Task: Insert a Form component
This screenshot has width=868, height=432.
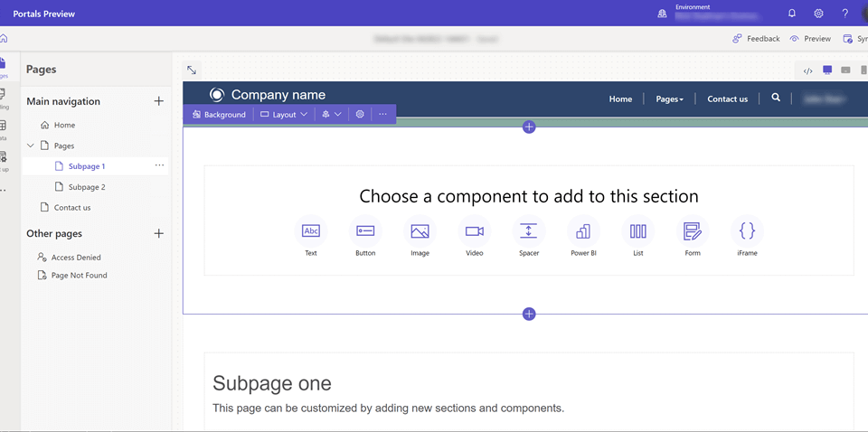Action: [693, 231]
